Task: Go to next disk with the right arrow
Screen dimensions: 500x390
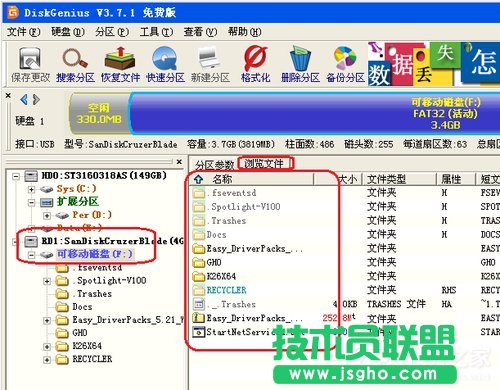Action: [x=36, y=99]
